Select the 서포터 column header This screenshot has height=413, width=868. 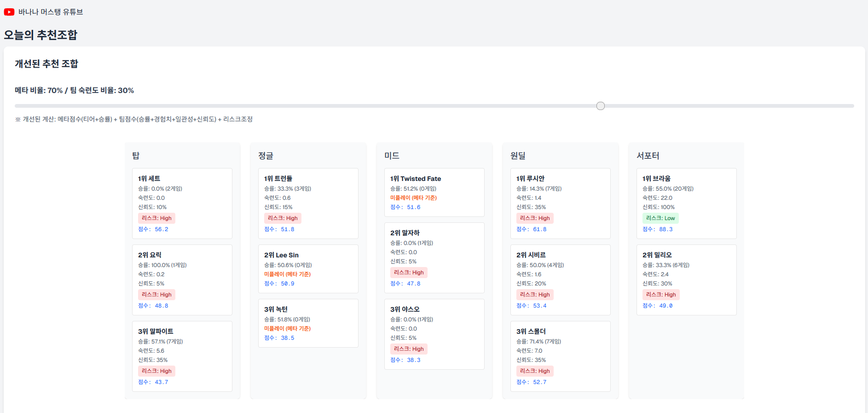click(648, 156)
